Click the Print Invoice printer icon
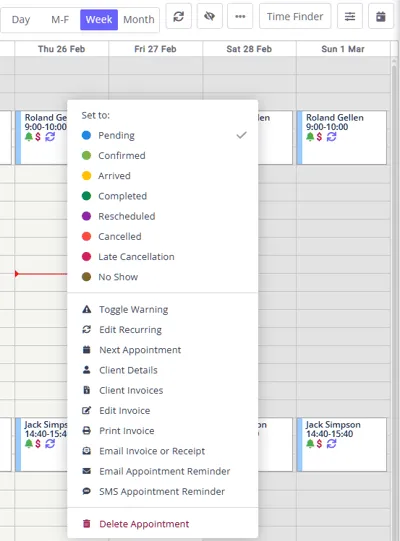 [87, 431]
